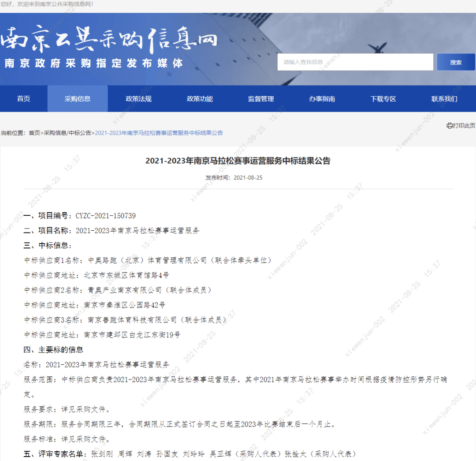Click the supplier name 南京善跑体育科技有限公司
This screenshot has height=461, width=476.
[x=132, y=320]
